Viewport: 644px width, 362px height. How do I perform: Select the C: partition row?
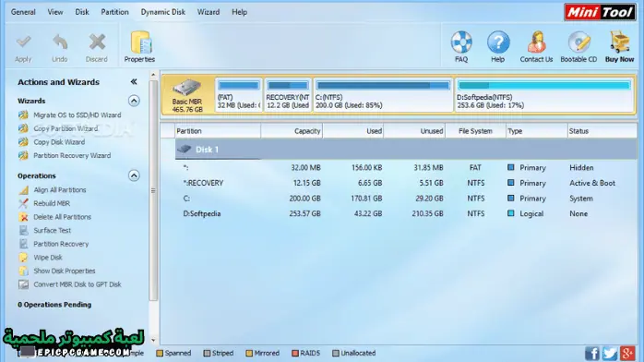(406, 199)
